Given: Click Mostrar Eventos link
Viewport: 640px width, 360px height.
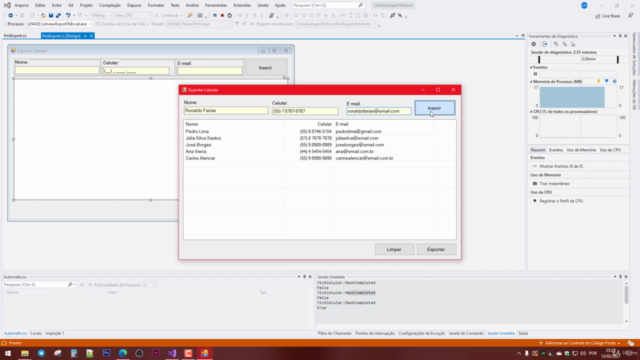Looking at the screenshot, I should (561, 167).
